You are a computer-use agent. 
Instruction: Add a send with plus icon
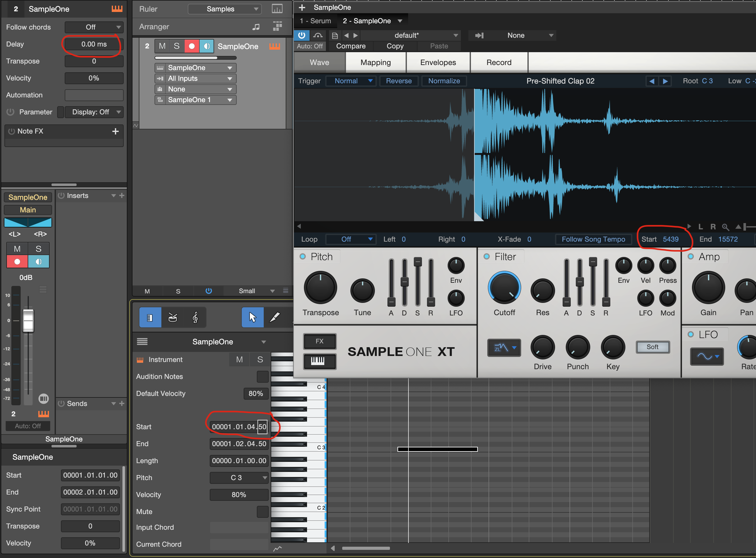[x=122, y=404]
